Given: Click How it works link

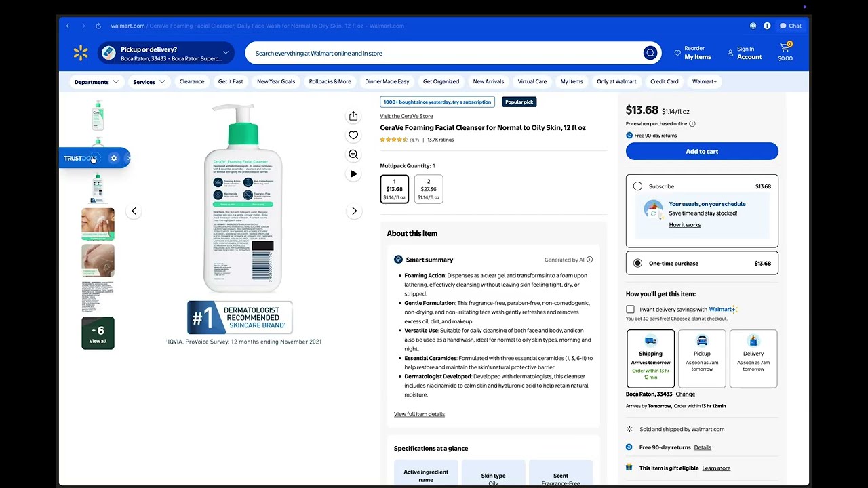Looking at the screenshot, I should click(685, 225).
